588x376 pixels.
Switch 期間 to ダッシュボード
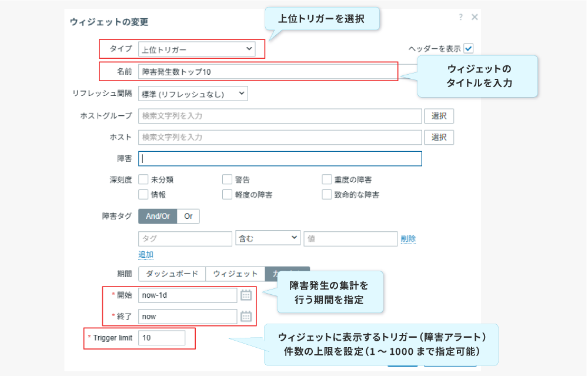(x=172, y=274)
